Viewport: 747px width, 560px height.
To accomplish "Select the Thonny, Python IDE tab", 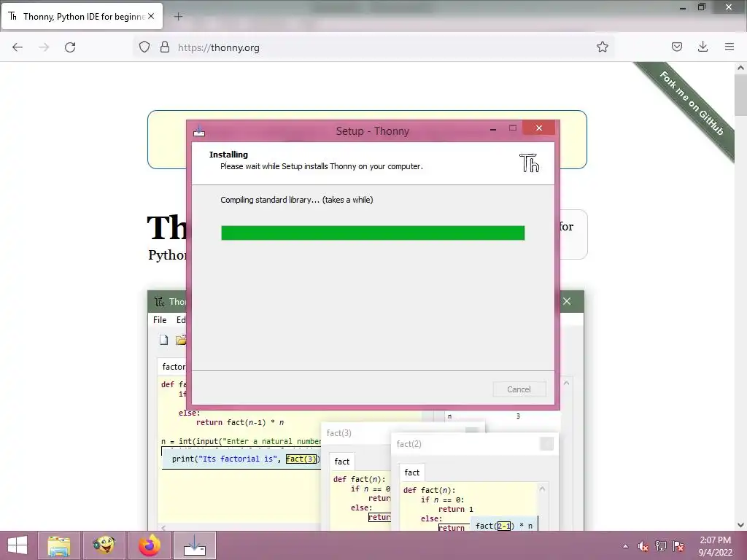I will tap(82, 16).
